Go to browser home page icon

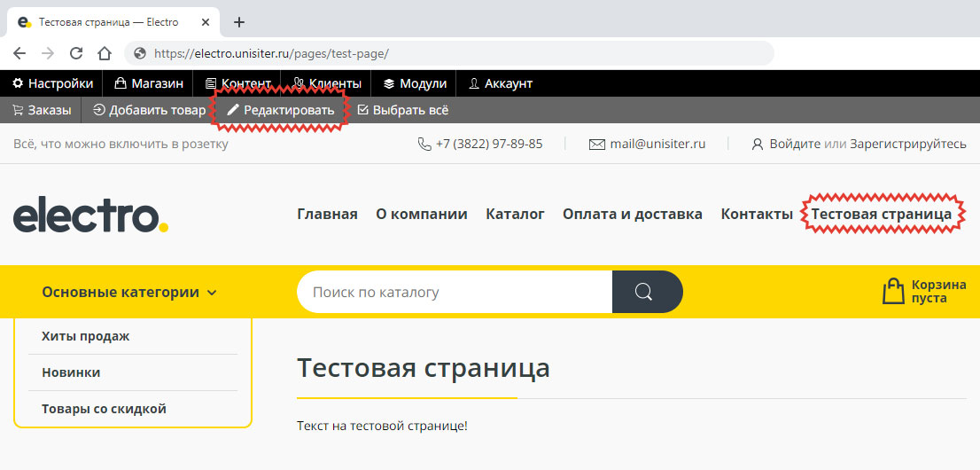point(105,53)
